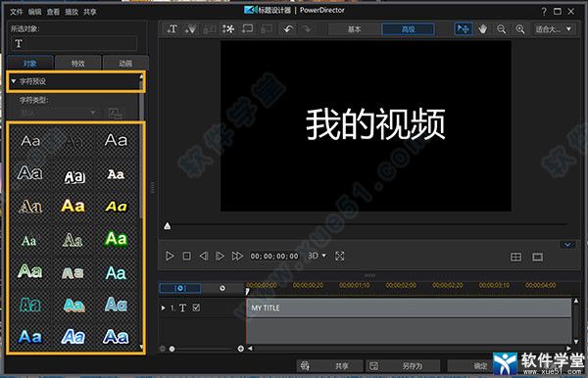588x378 pixels.
Task: Uncheck the track 1 visibility checkbox
Action: pos(196,307)
